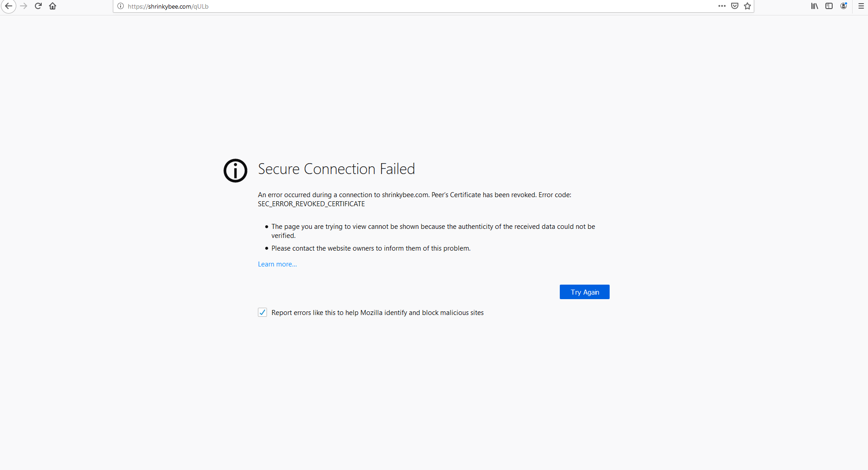Viewport: 868px width, 470px height.
Task: Open the page actions three-dot menu
Action: click(x=722, y=6)
